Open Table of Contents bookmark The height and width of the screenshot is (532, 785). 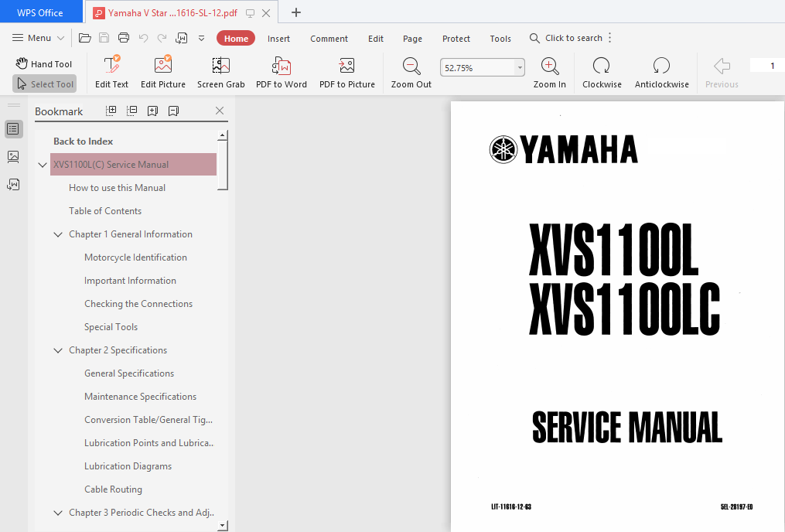click(105, 210)
